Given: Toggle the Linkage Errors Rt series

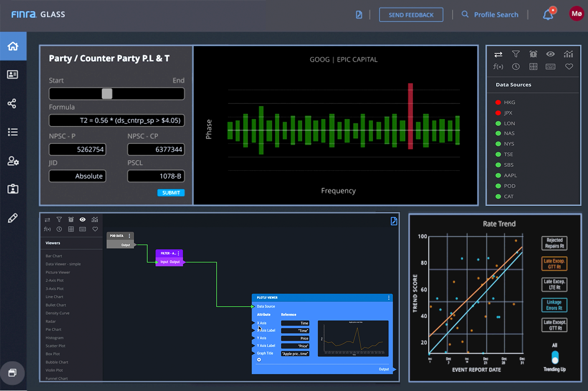Looking at the screenshot, I should click(x=554, y=305).
